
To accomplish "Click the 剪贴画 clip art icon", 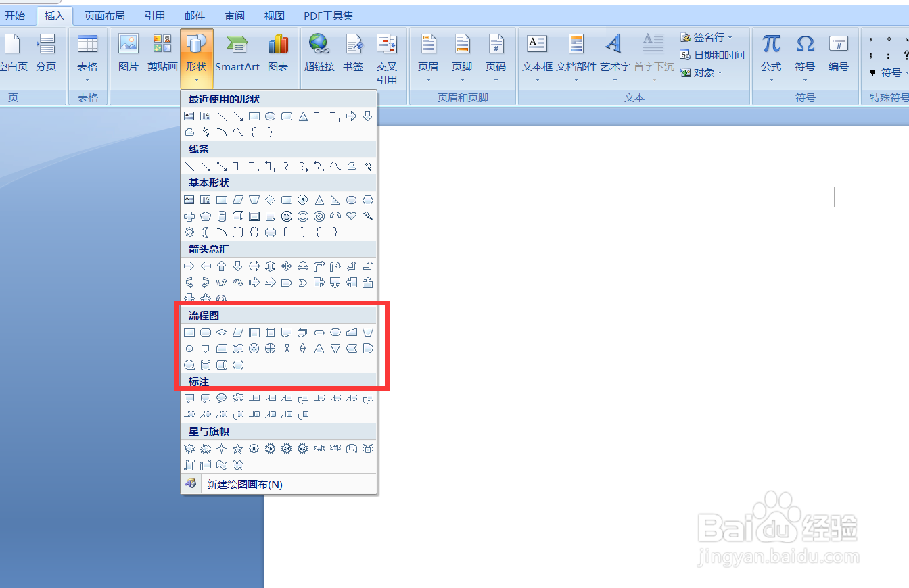I will [162, 54].
